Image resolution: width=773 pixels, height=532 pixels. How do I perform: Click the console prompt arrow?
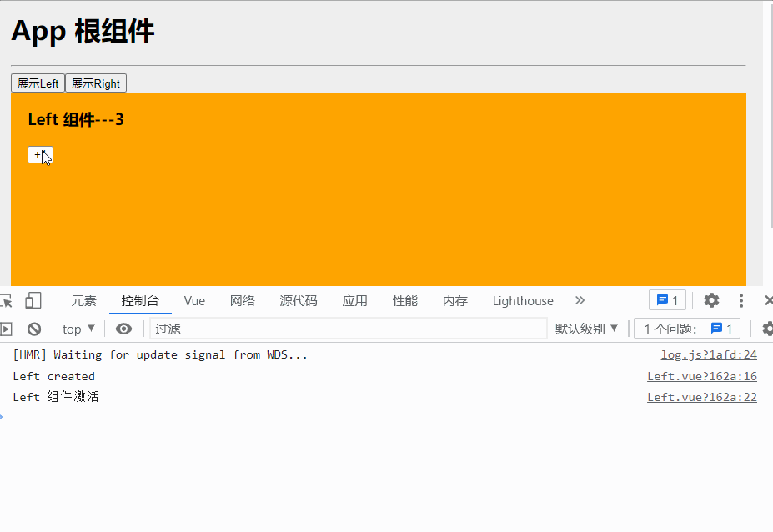pyautogui.click(x=2, y=417)
